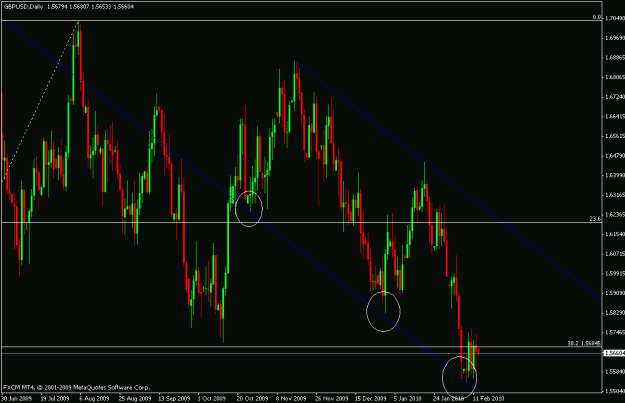Click the 15 Dec 2009 date label
Screen dimensions: 625x403
click(x=371, y=398)
